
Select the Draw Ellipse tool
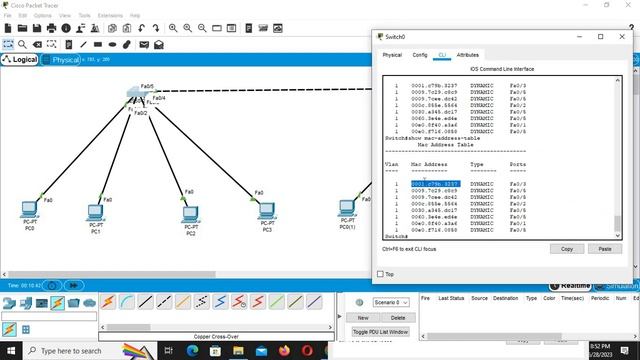coord(112,44)
